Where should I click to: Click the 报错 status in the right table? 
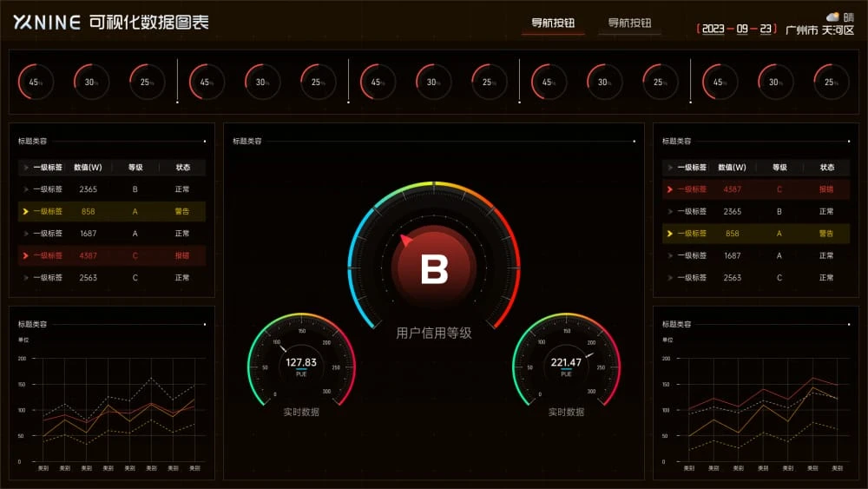click(825, 188)
